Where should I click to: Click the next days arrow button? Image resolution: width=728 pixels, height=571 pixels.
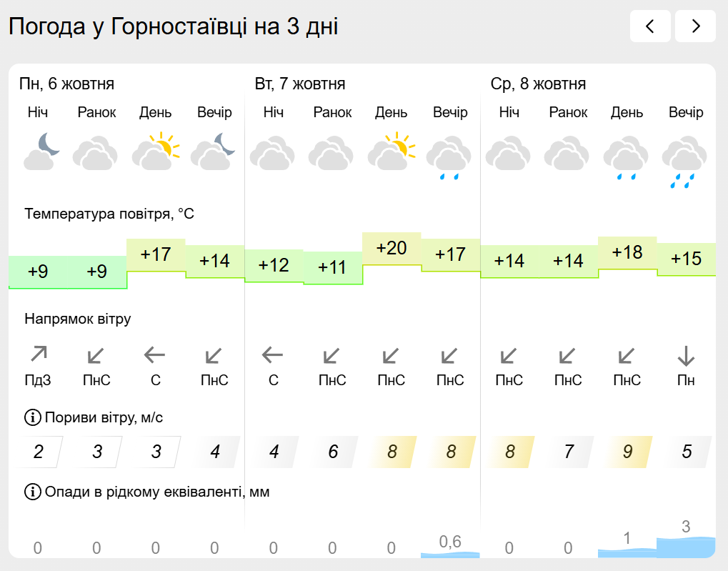(x=695, y=26)
